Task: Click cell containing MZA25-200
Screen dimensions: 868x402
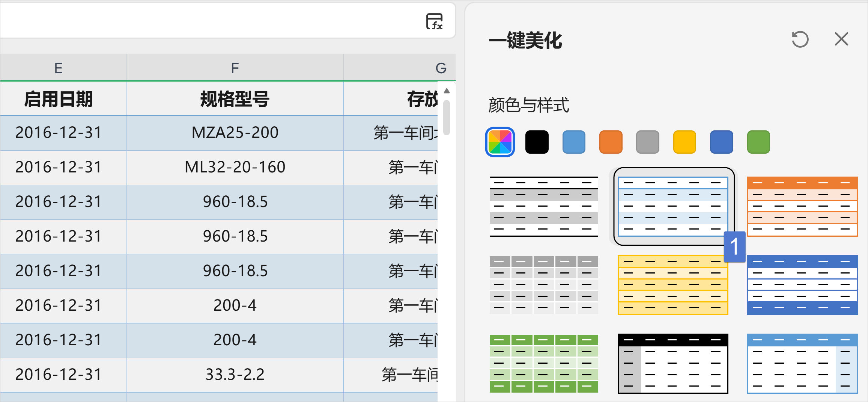Action: [x=235, y=133]
